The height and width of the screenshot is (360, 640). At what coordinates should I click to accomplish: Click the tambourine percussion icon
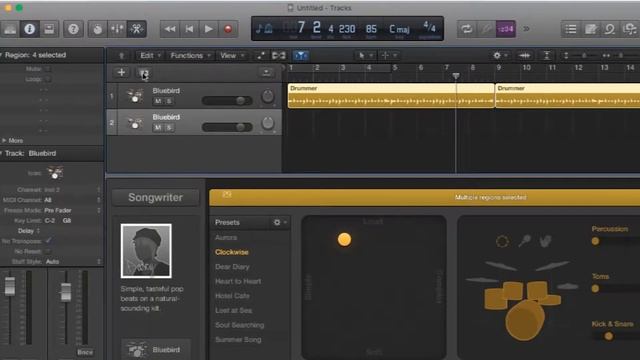(x=502, y=241)
